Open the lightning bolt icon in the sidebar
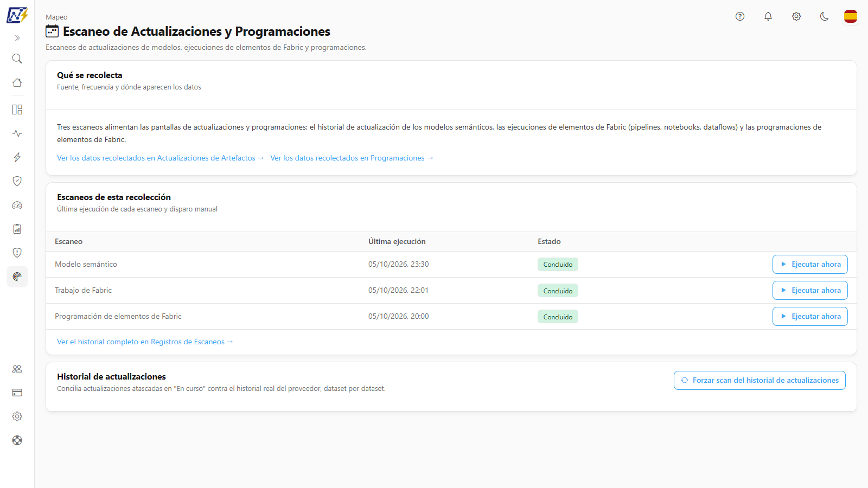The height and width of the screenshot is (488, 868). 17,157
